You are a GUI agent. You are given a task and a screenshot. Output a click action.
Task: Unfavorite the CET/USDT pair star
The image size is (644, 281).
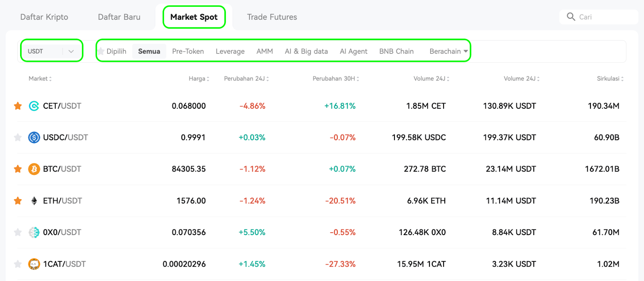(18, 106)
